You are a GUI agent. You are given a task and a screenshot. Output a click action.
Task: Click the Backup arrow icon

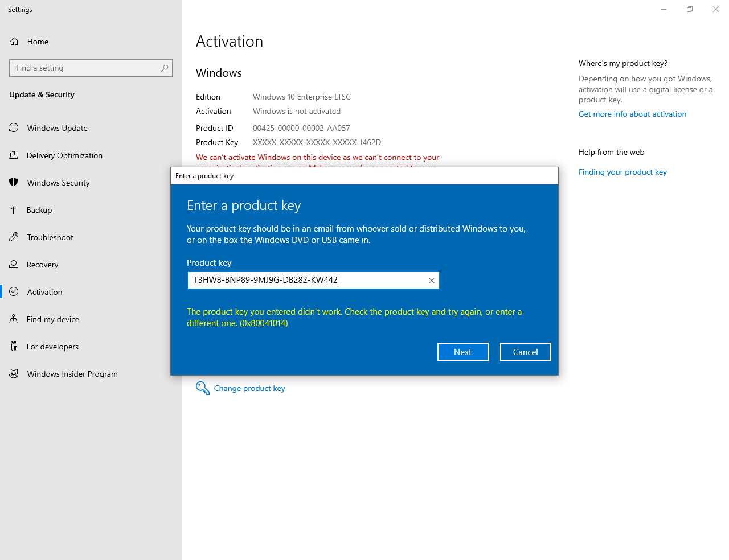[x=14, y=210]
